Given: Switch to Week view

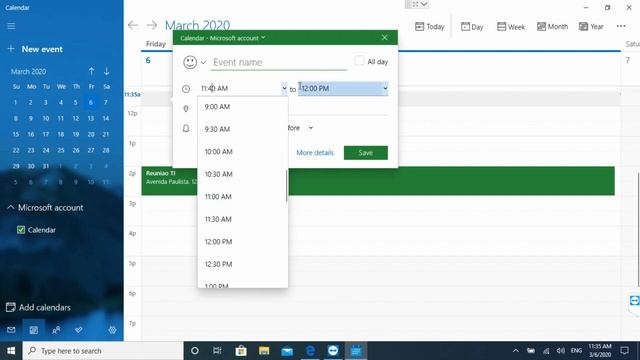Looking at the screenshot, I should [511, 27].
